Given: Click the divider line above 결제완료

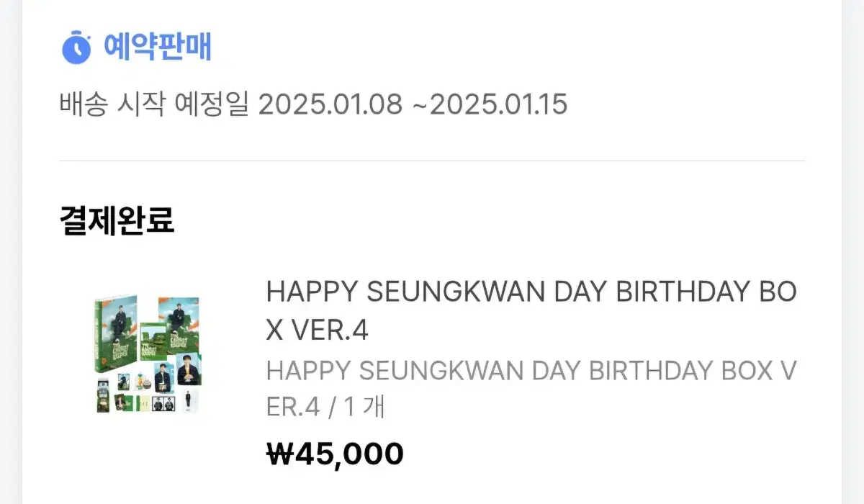Looking at the screenshot, I should click(x=432, y=161).
